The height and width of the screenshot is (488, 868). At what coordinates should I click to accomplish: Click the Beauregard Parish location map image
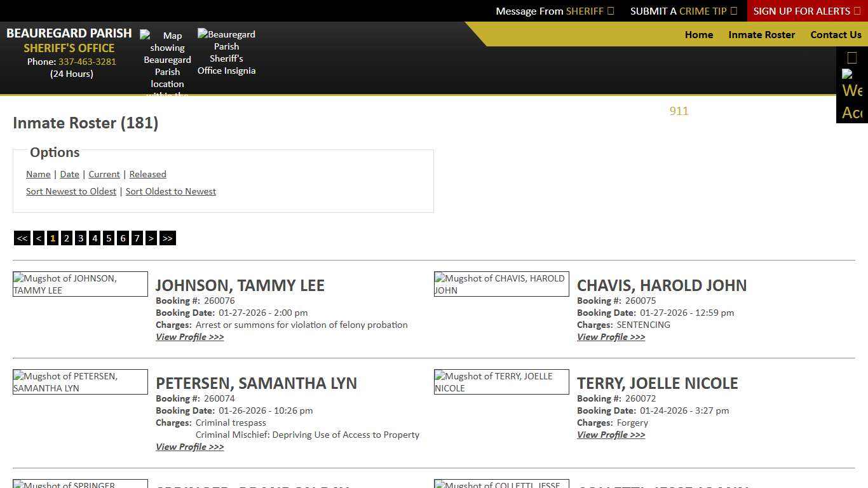[167, 64]
